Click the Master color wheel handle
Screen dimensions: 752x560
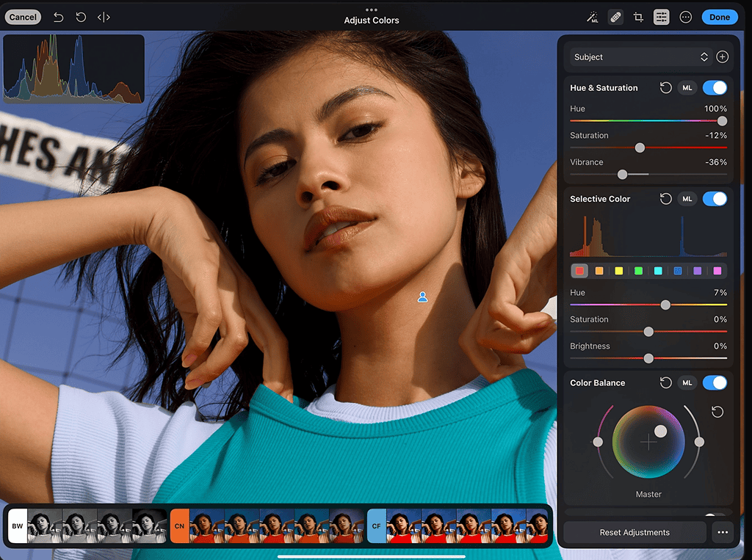(660, 431)
